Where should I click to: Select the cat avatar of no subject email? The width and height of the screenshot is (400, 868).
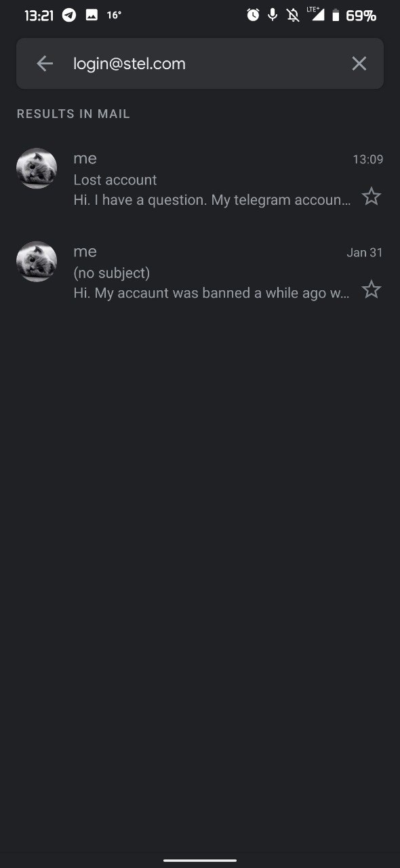coord(37,261)
